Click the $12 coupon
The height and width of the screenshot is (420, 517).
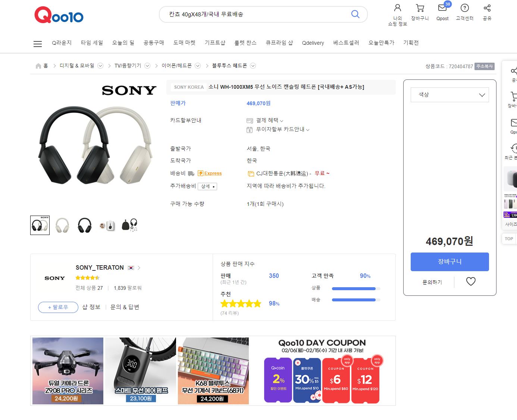(365, 380)
